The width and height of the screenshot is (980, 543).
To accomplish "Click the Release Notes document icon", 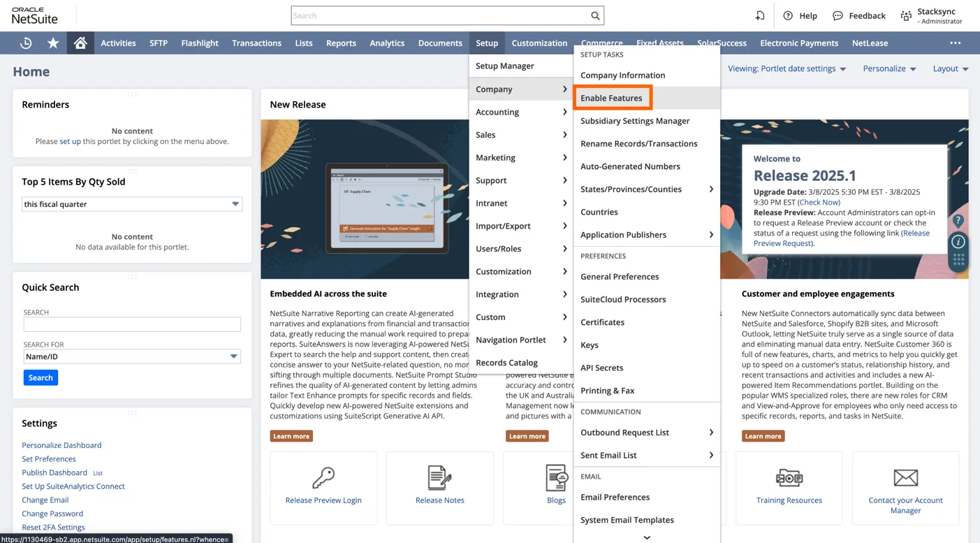I will [x=439, y=477].
